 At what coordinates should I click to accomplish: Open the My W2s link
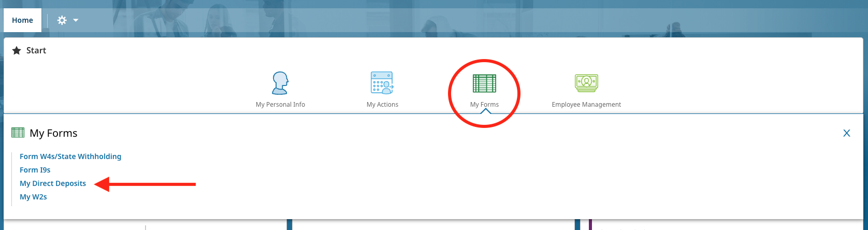coord(33,197)
